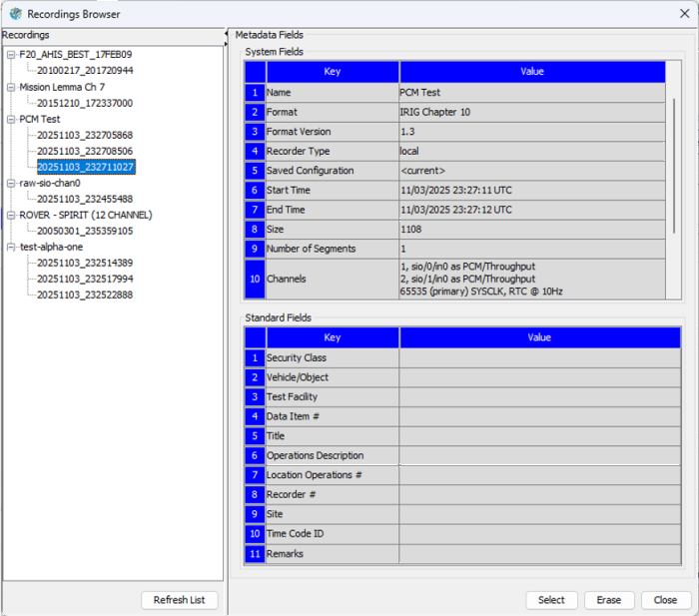
Task: Click System Fields Key column header
Action: coord(333,72)
